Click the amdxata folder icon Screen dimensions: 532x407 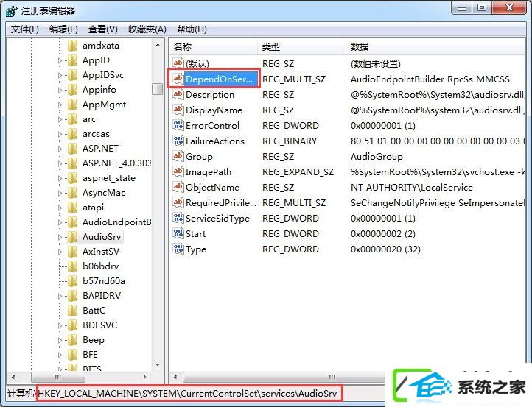click(x=72, y=46)
